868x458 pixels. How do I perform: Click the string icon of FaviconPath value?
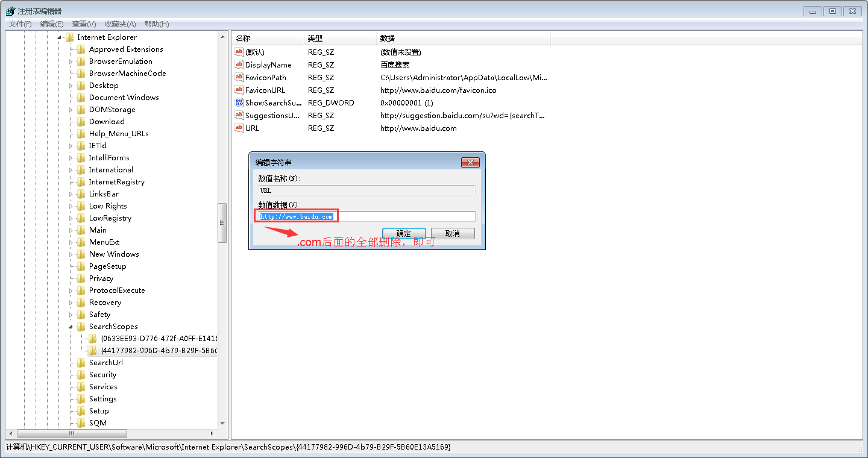click(239, 77)
